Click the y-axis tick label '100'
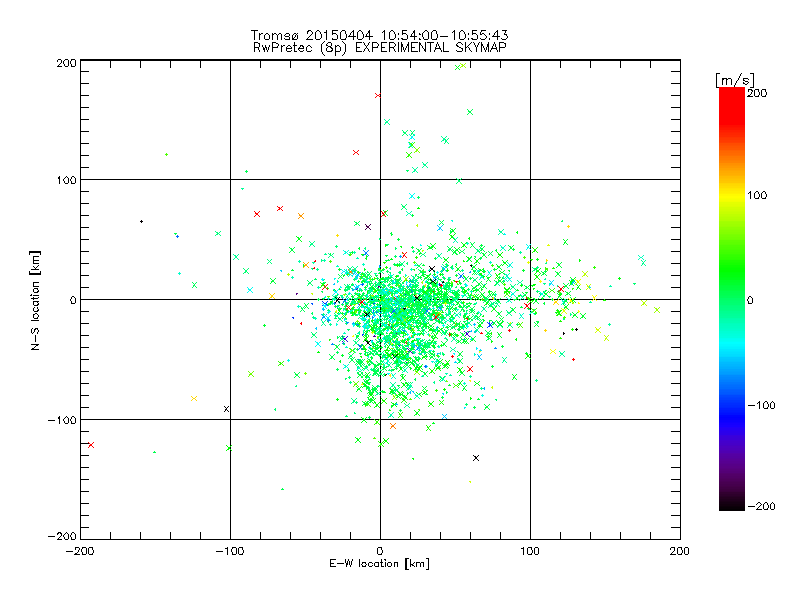 click(x=66, y=180)
